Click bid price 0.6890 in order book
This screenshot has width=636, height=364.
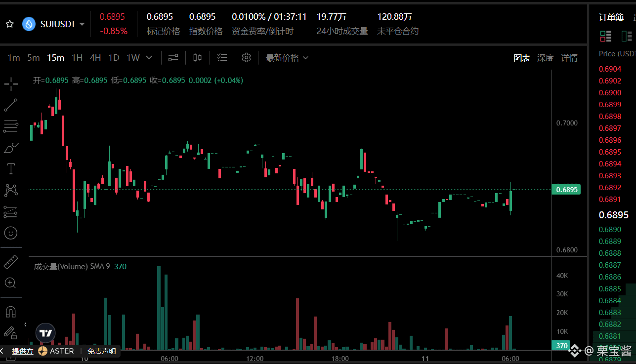[610, 230]
